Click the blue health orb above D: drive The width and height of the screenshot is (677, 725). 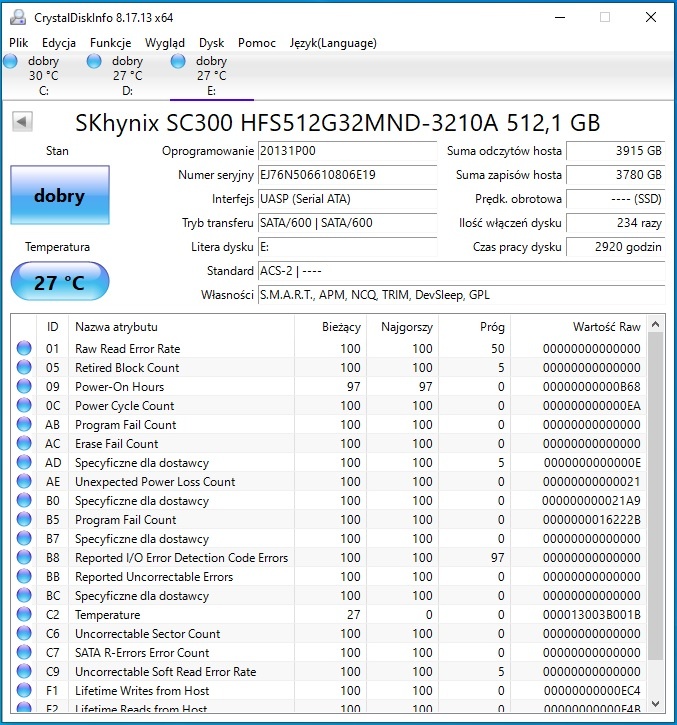(94, 61)
